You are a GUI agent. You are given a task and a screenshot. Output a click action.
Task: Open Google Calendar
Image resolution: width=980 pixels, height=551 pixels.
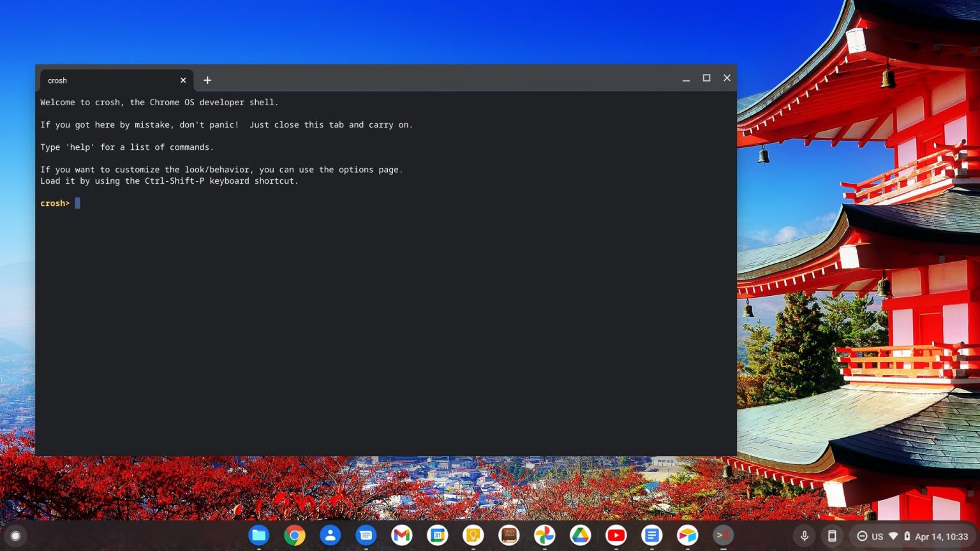click(x=438, y=535)
